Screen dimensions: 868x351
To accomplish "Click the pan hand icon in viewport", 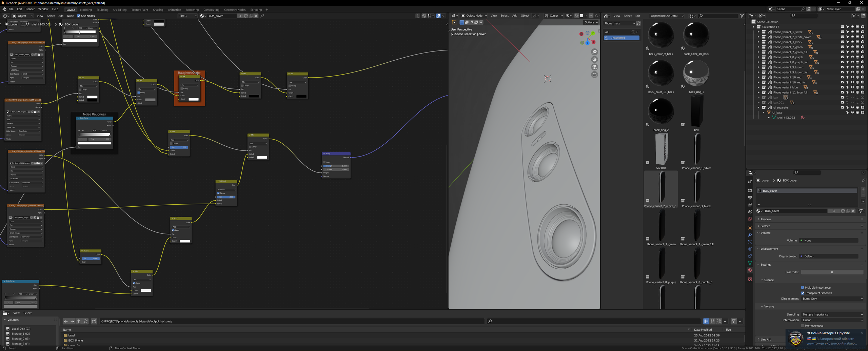I will tap(594, 60).
